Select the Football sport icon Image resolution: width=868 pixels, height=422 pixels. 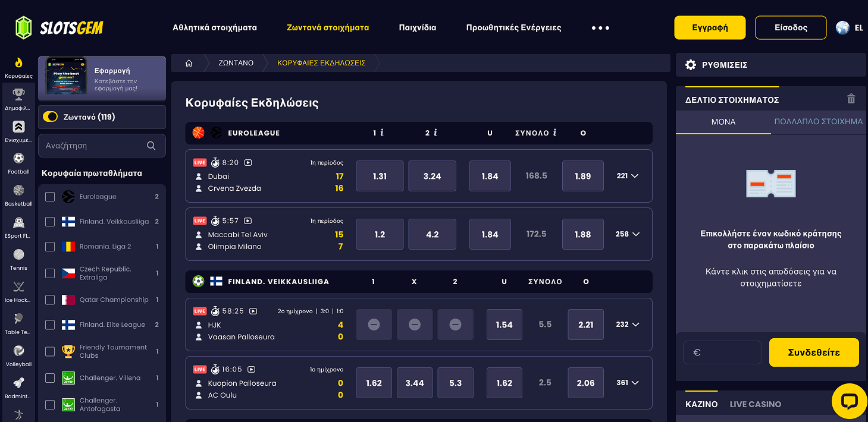click(x=18, y=159)
